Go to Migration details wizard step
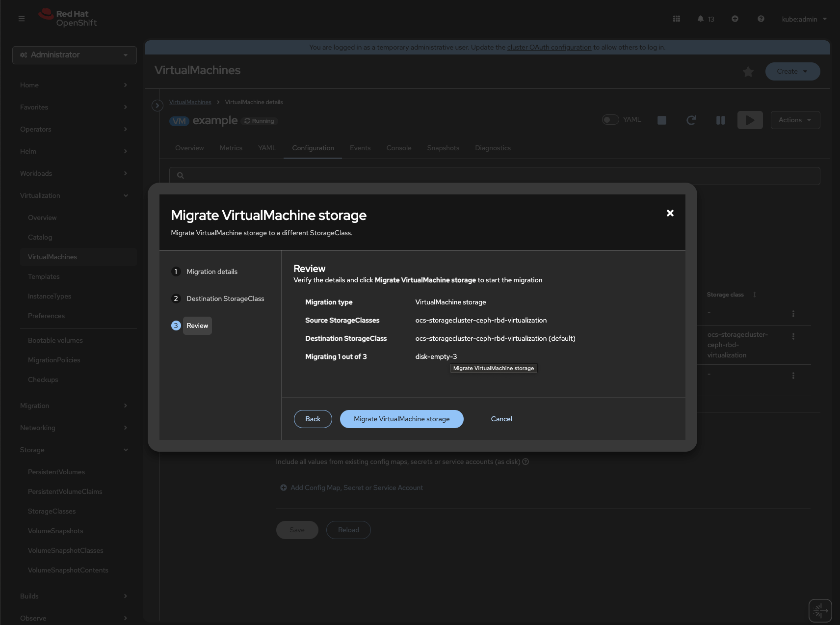 (211, 272)
